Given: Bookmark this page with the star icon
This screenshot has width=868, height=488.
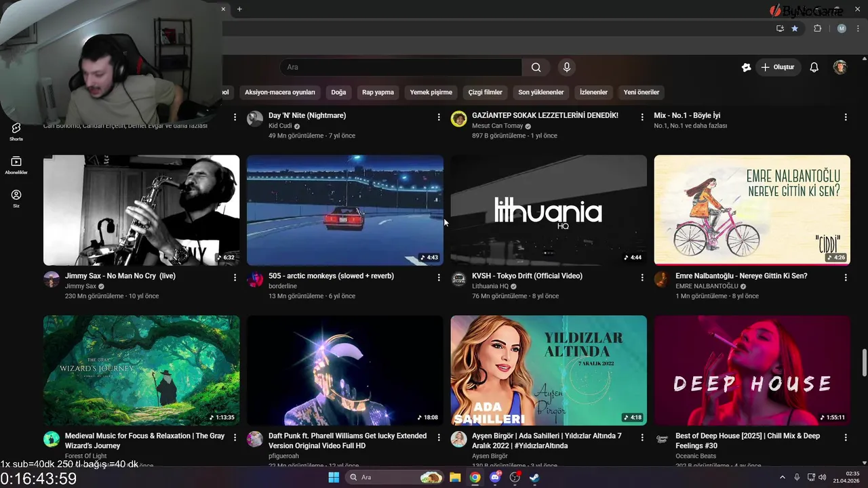Looking at the screenshot, I should click(795, 28).
